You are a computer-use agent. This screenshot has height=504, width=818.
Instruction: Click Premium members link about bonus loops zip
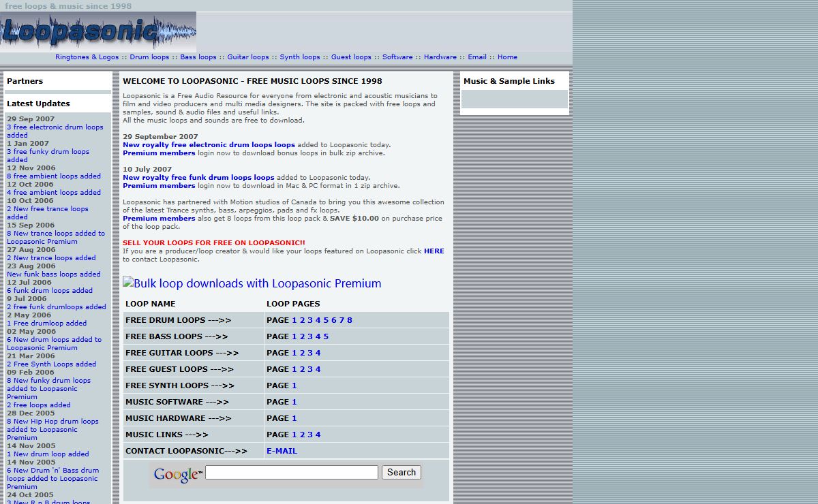pos(159,153)
